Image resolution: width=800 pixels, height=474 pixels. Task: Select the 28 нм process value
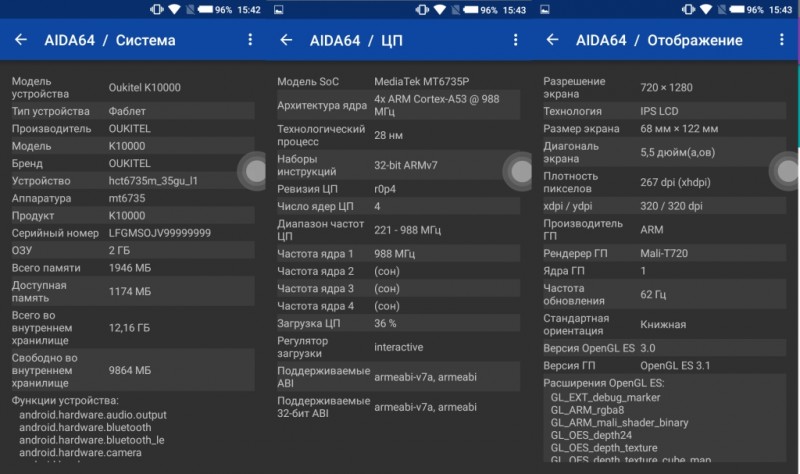(388, 135)
